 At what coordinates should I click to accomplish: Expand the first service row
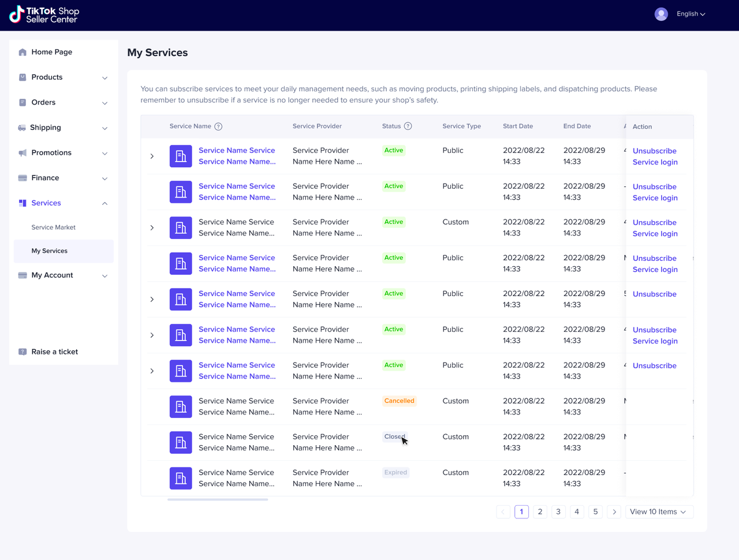(152, 156)
